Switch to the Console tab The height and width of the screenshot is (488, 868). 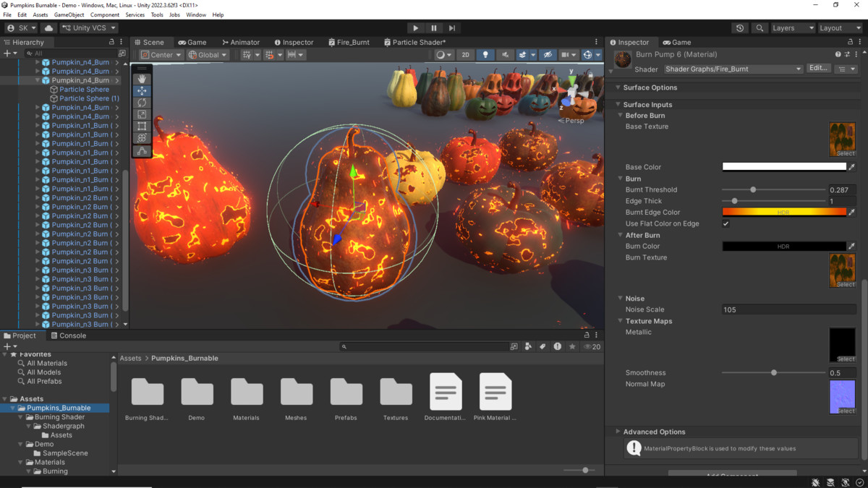click(x=68, y=335)
